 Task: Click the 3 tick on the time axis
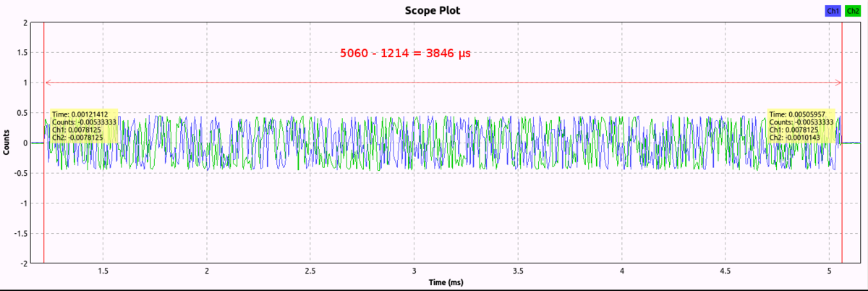pos(414,271)
